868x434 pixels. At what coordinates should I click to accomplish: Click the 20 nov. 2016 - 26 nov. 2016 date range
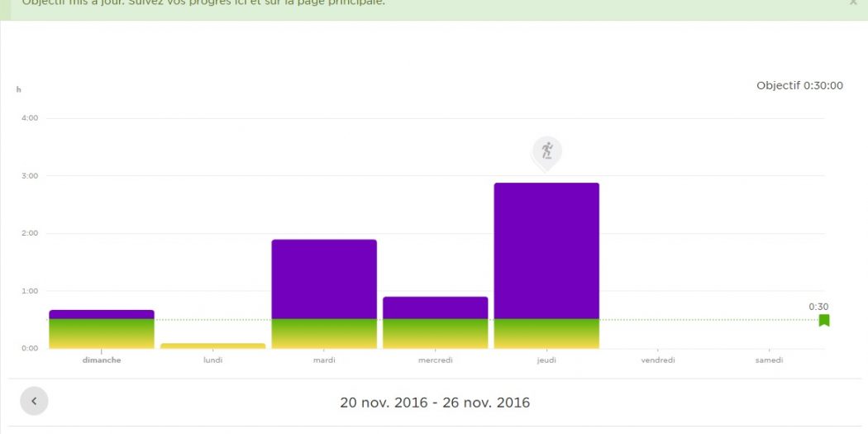coord(435,403)
